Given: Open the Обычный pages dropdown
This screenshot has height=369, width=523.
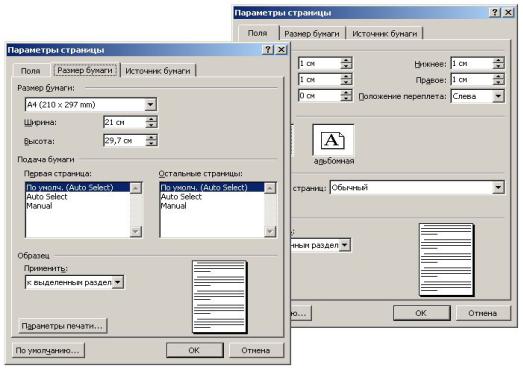Looking at the screenshot, I should (x=498, y=188).
